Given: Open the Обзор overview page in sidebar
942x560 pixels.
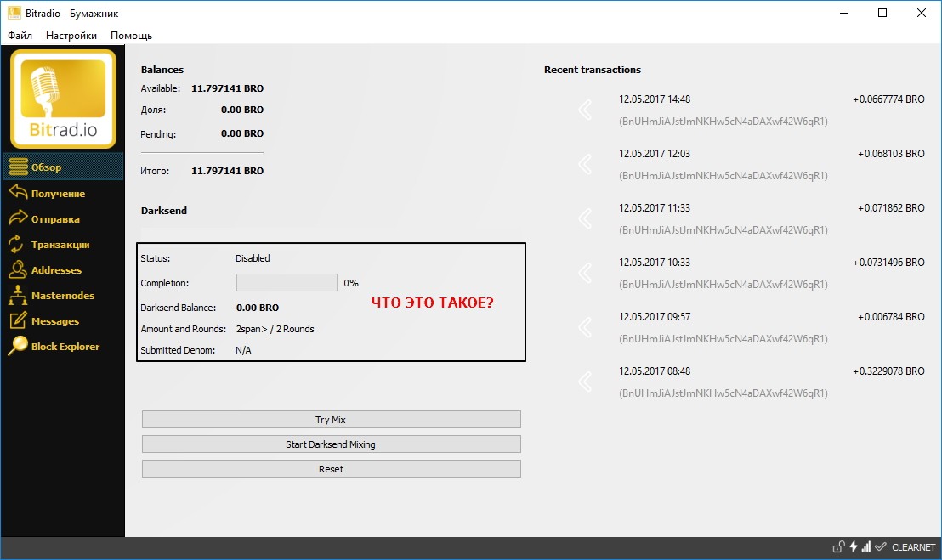Looking at the screenshot, I should pos(47,167).
